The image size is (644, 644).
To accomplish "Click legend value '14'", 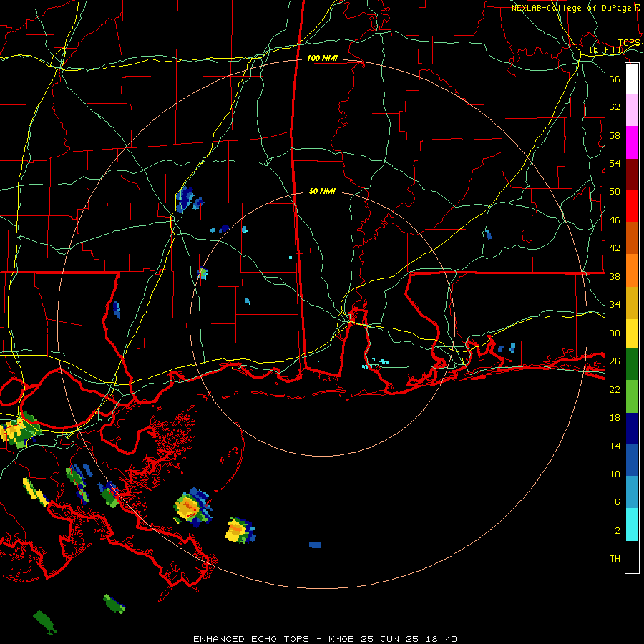I will pos(615,446).
